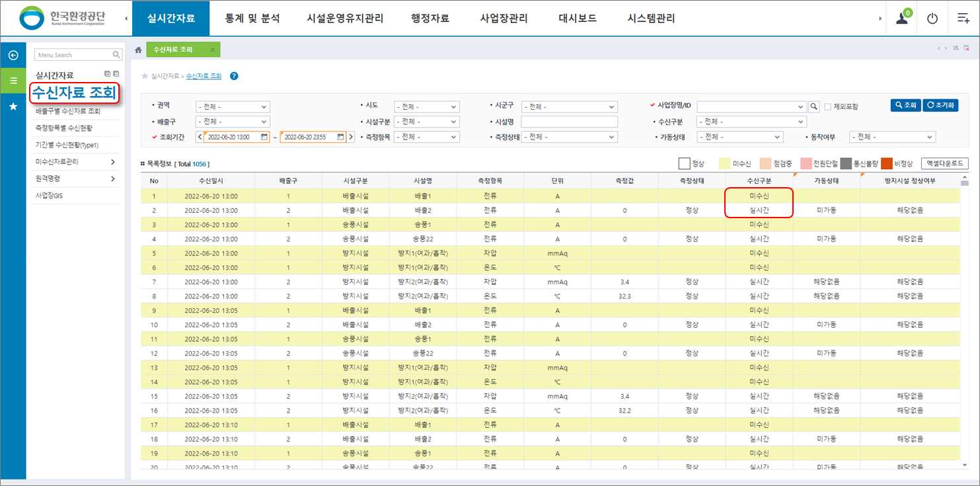The height and width of the screenshot is (486, 980).
Task: Shift 조회기간 to next period
Action: (x=352, y=137)
